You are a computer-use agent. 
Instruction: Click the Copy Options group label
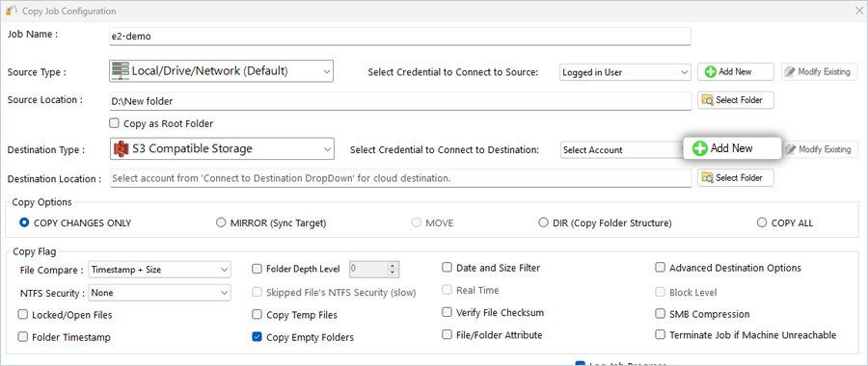point(41,202)
